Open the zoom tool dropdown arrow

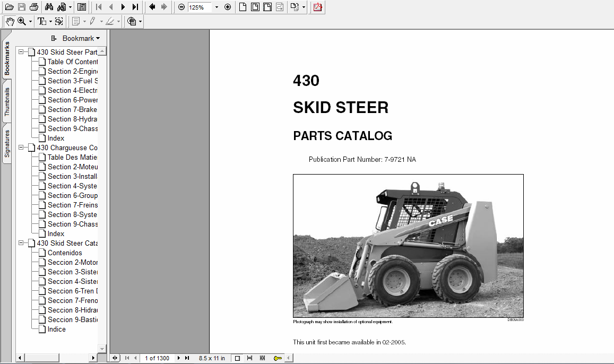pyautogui.click(x=30, y=22)
